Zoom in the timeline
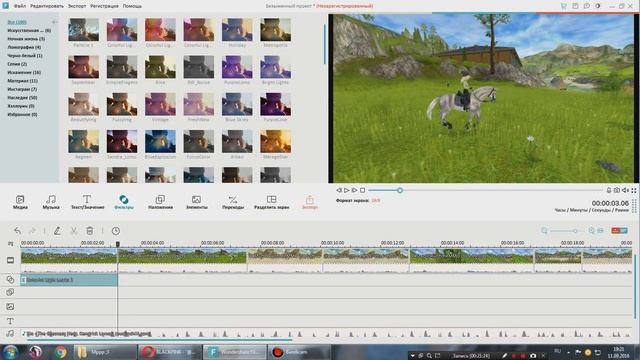 coord(591,231)
